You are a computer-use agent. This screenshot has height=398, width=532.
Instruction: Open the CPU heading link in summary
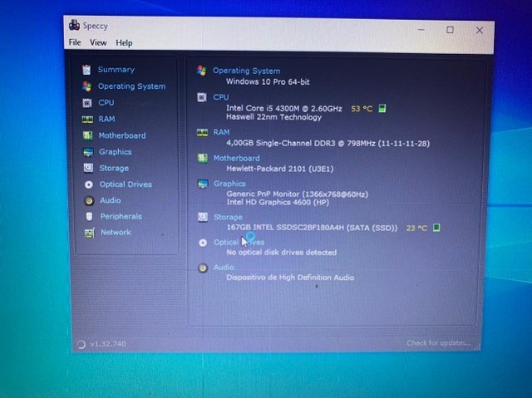(x=221, y=97)
